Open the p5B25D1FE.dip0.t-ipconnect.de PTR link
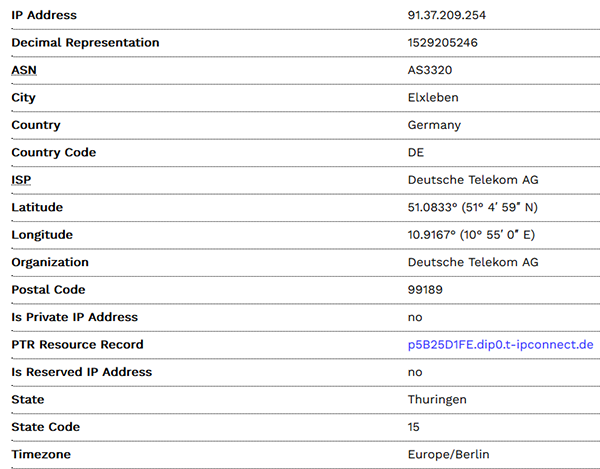The image size is (600, 469). pyautogui.click(x=501, y=345)
